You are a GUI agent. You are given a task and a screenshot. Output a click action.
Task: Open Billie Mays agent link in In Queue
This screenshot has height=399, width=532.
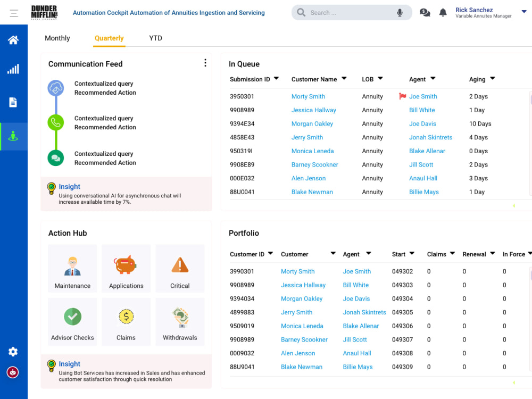424,192
